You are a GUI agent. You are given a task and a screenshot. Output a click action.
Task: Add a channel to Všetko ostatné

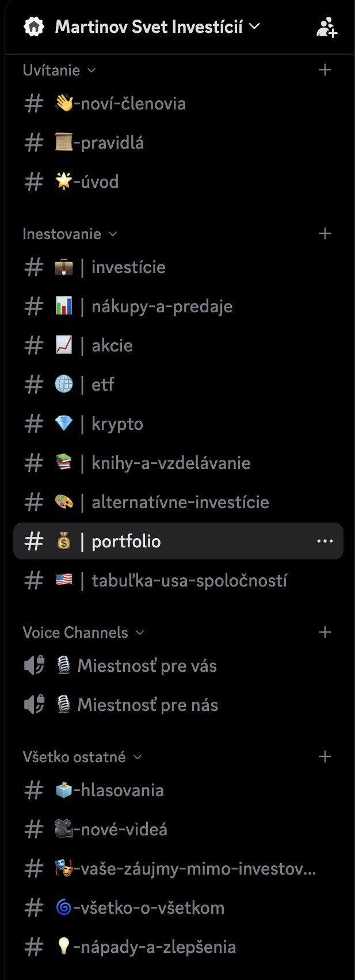pos(325,757)
